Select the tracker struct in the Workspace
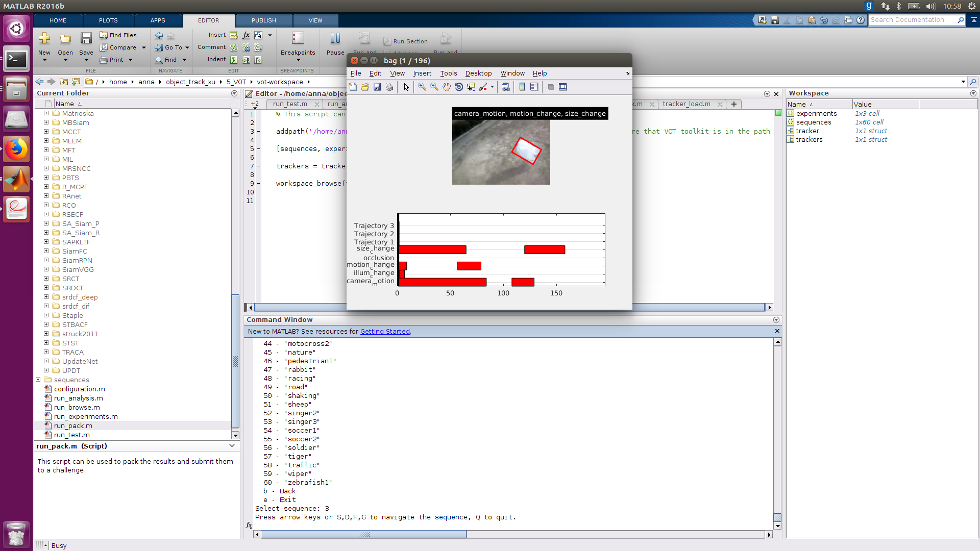 (808, 131)
